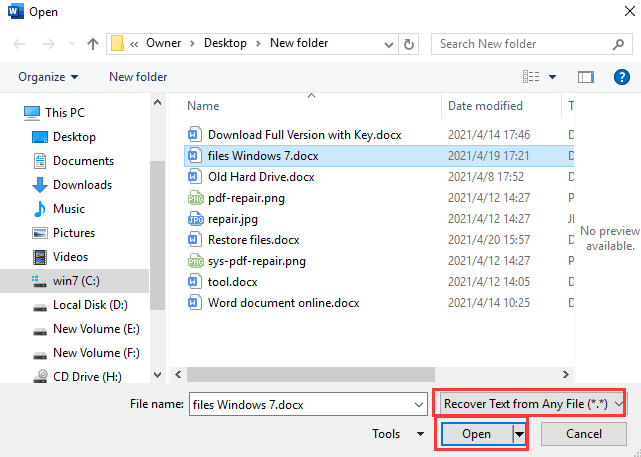Viewport: 641px width, 457px height.
Task: Select the Music folder in sidebar
Action: click(x=68, y=209)
